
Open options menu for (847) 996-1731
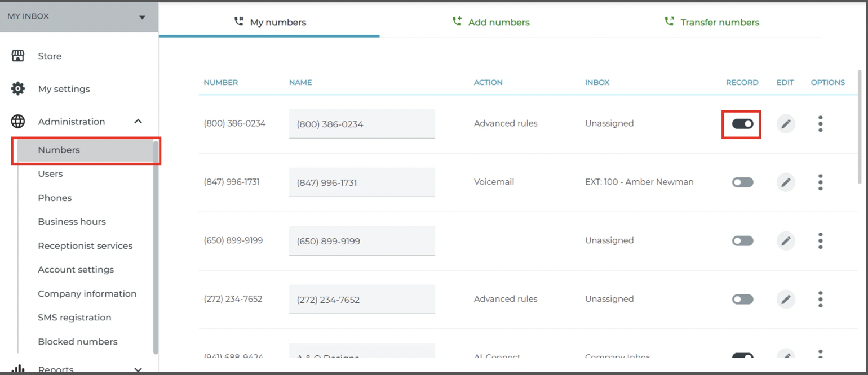coord(820,182)
